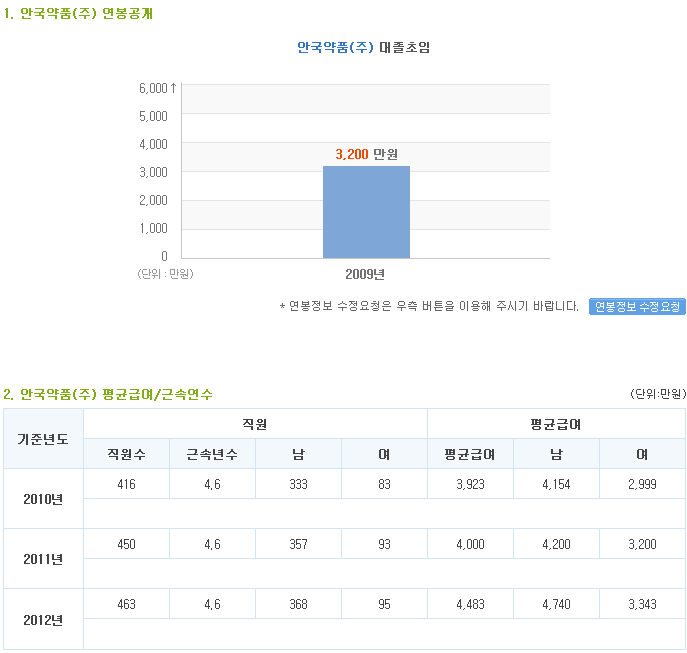Click the 2,999 female salary cell
687x653 pixels.
(642, 484)
